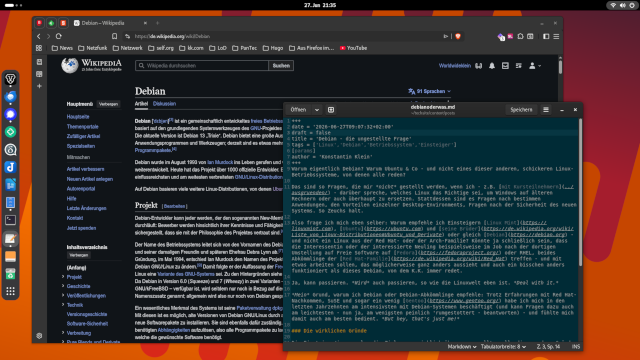Open the Letzte Änderungen link
The image size is (640, 360).
coord(87,208)
